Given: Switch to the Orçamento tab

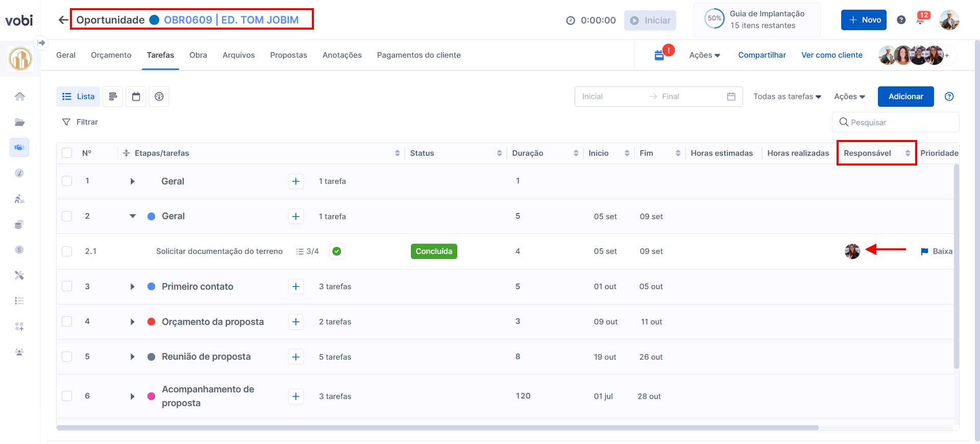Looking at the screenshot, I should coord(111,55).
